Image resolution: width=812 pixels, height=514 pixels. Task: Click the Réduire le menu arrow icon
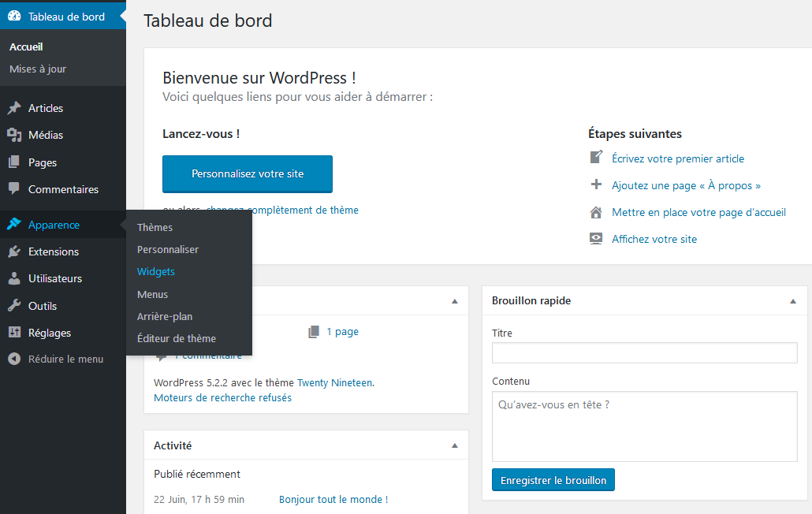pyautogui.click(x=14, y=359)
